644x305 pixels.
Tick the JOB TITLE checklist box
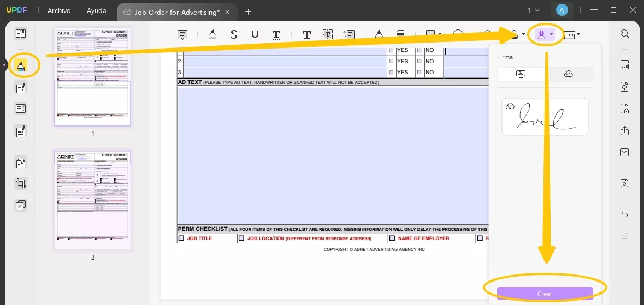[181, 238]
